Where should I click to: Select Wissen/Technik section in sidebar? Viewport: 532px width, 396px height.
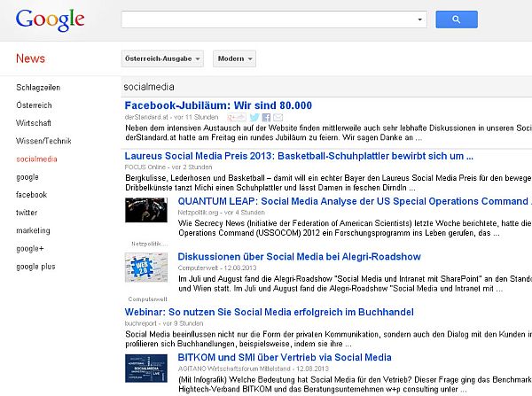click(x=43, y=141)
